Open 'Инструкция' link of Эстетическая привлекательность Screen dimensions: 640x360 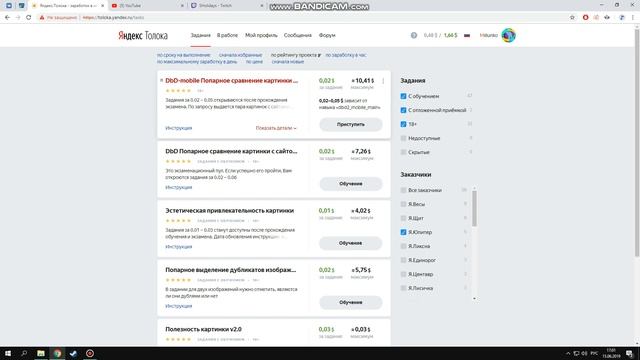178,247
